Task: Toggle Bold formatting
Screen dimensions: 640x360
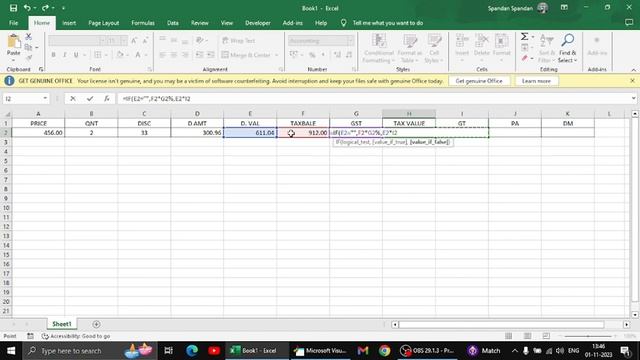Action: (53, 55)
